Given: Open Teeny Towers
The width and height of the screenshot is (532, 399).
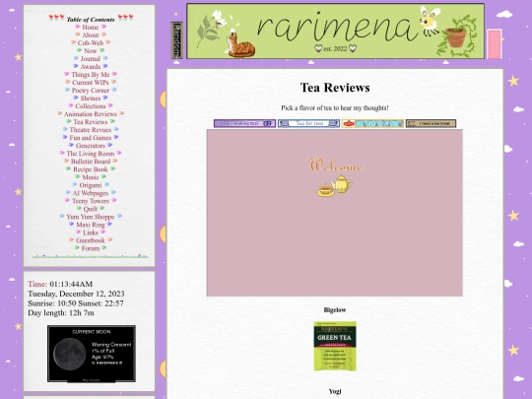Looking at the screenshot, I should coord(91,201).
